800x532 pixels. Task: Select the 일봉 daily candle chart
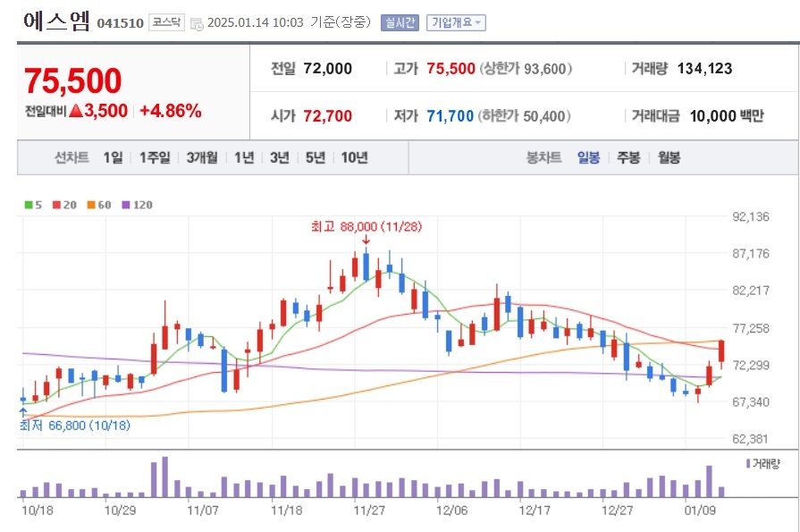[x=588, y=157]
